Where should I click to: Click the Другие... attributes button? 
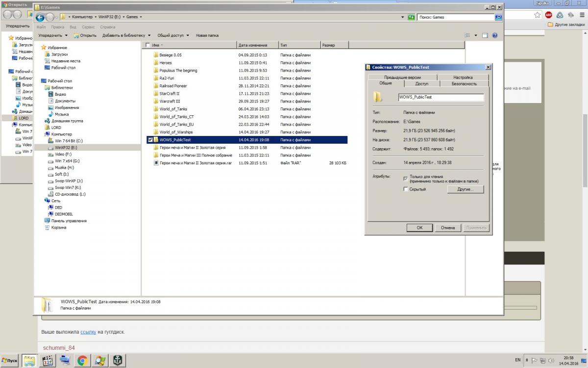point(465,189)
